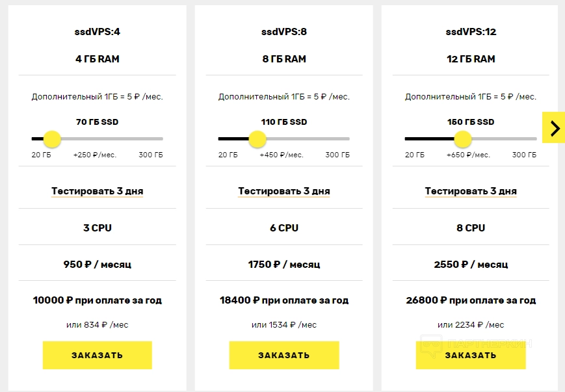The width and height of the screenshot is (565, 392).
Task: Click the 2550 ₽ / месяц price
Action: [471, 265]
